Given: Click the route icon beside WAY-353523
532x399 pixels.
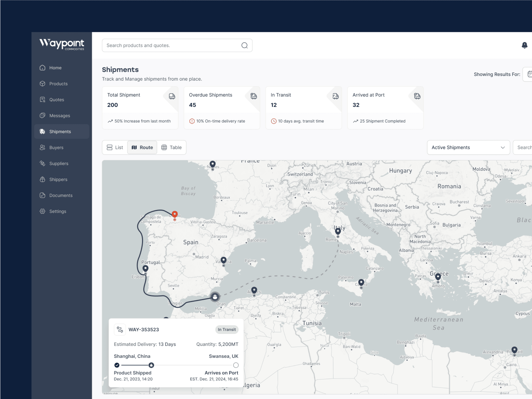Looking at the screenshot, I should [120, 330].
